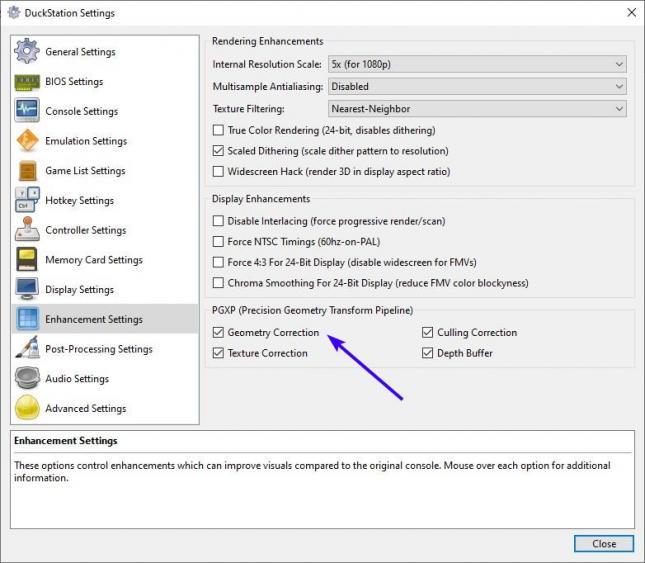Enable Widescreen Hack checkbox
Viewport: 645px width, 563px height.
click(218, 171)
